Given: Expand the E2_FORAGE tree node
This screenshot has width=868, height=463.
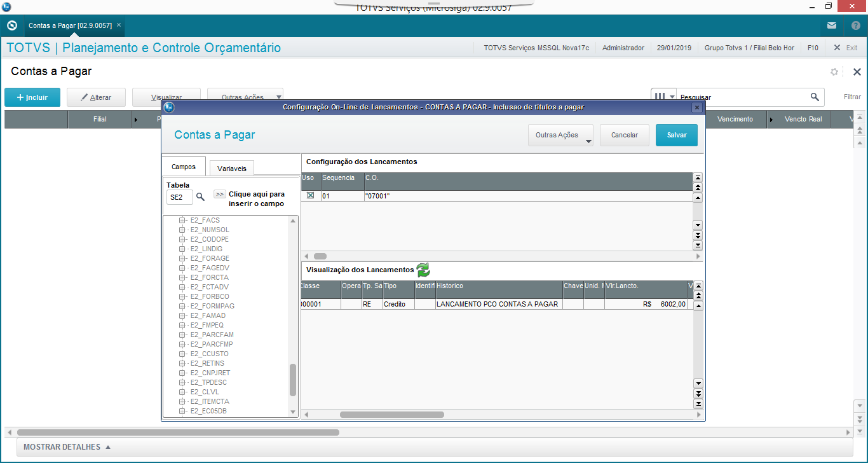Looking at the screenshot, I should 182,259.
